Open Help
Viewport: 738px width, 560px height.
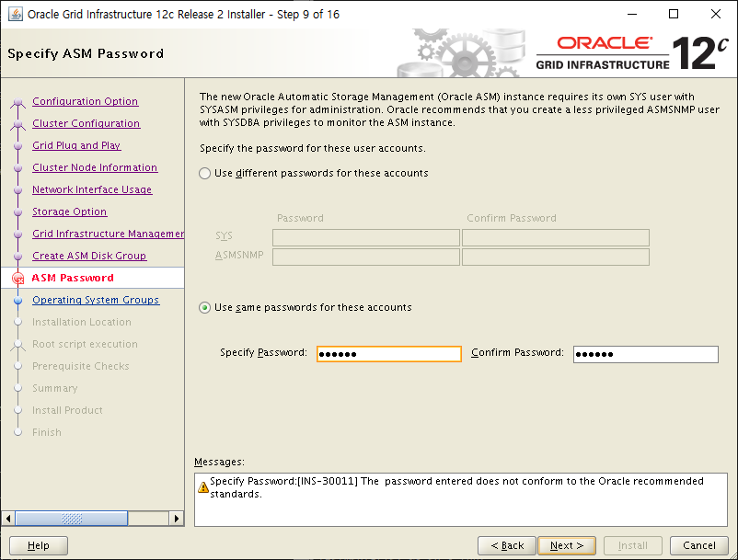click(39, 545)
